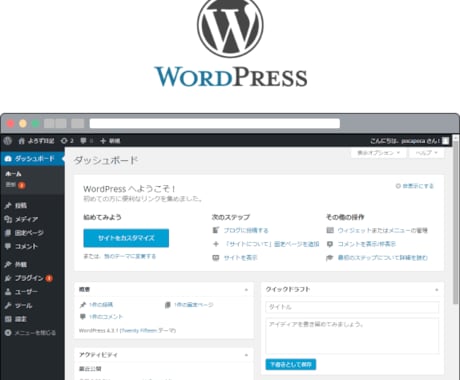Click the graduation cap first steps icon

click(x=330, y=258)
